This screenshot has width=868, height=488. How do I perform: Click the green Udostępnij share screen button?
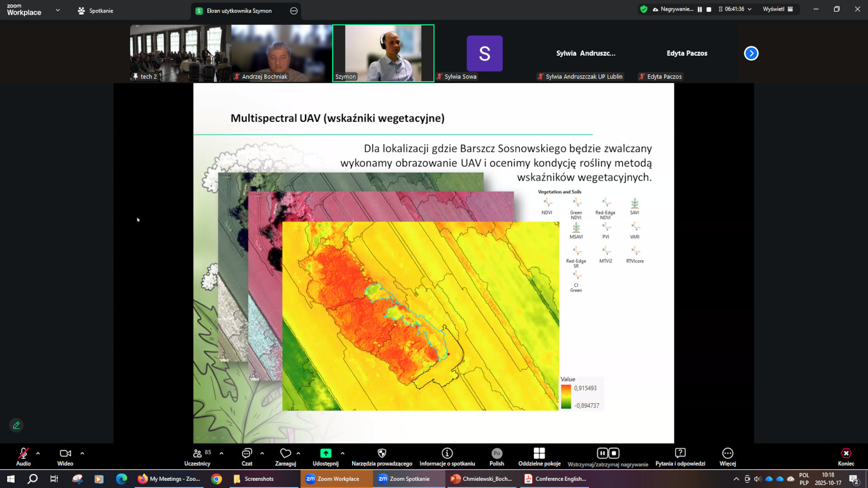pos(325,454)
